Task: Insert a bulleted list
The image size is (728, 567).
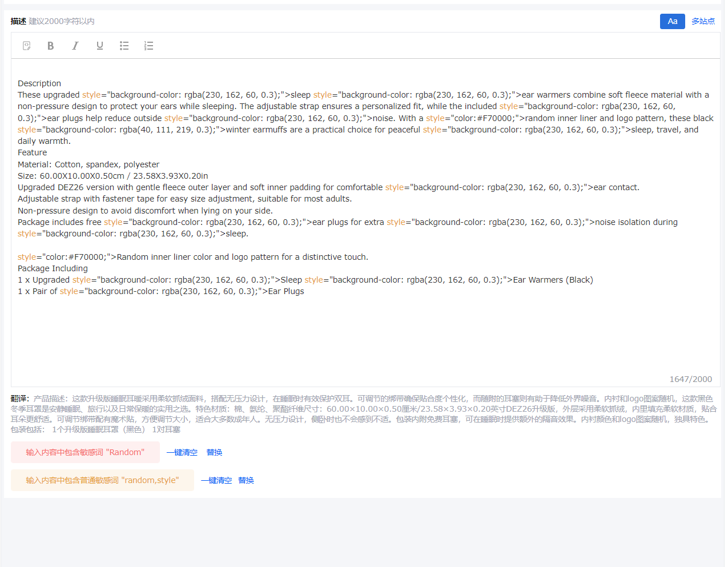Action: [x=124, y=46]
